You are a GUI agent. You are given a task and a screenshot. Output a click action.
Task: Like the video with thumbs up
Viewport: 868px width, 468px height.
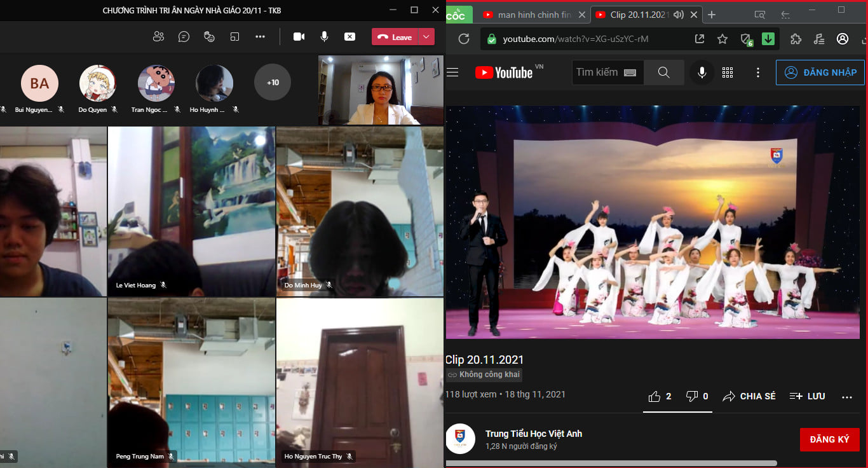click(660, 396)
